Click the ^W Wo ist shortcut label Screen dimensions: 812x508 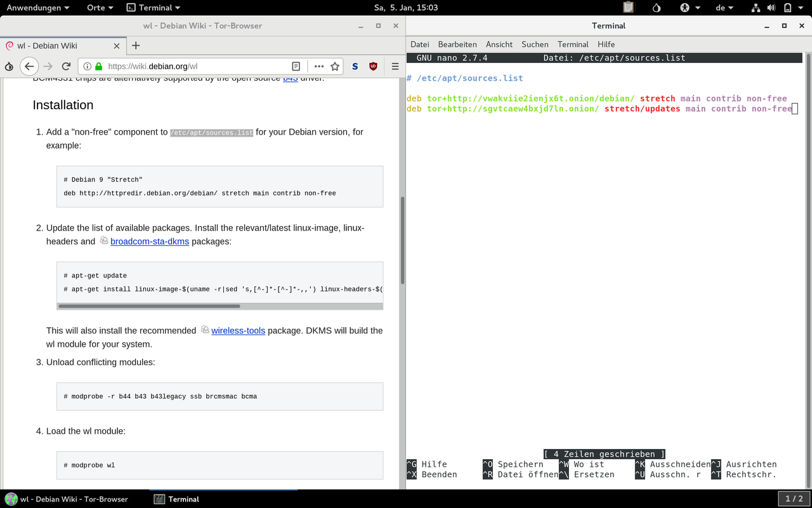582,464
